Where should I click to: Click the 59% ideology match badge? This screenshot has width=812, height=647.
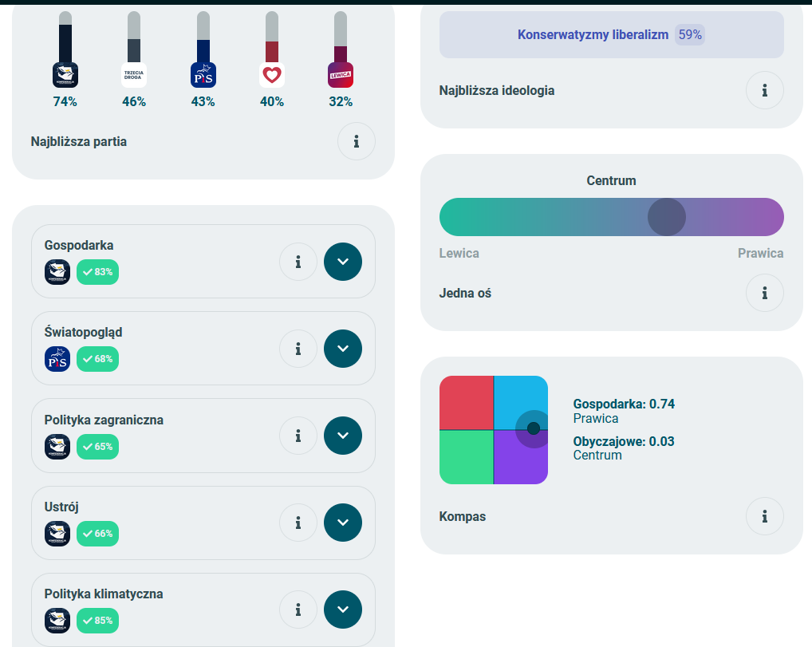click(690, 35)
